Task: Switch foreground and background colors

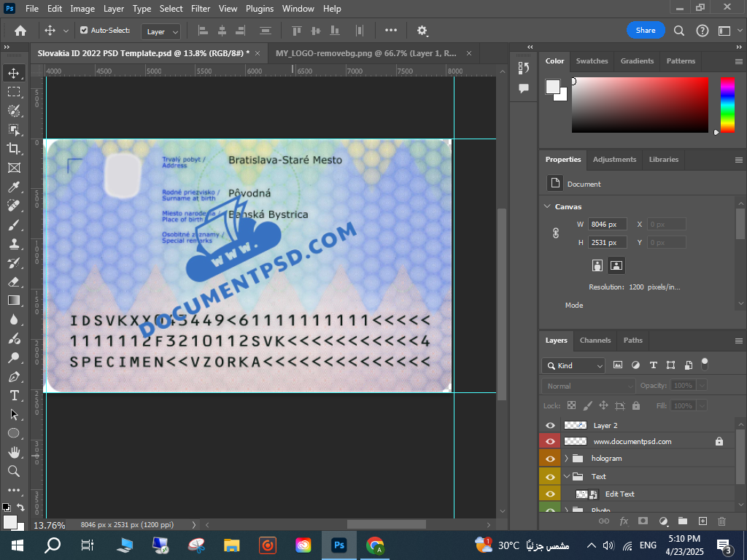Action: point(20,507)
